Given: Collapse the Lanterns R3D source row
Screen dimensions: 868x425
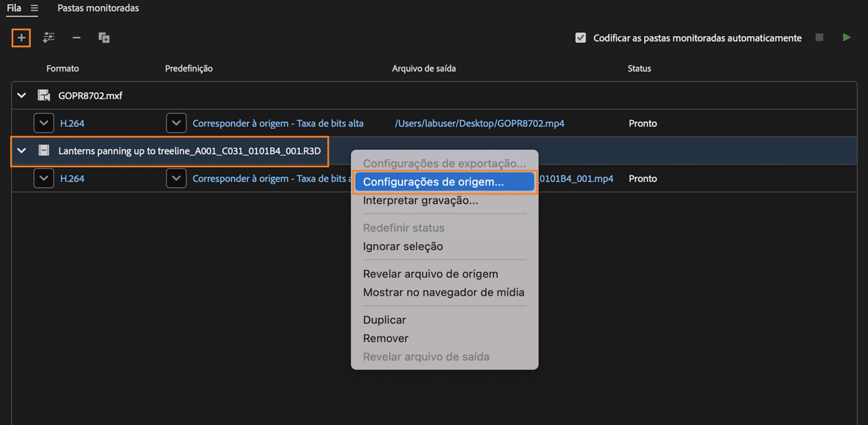Looking at the screenshot, I should pos(21,151).
